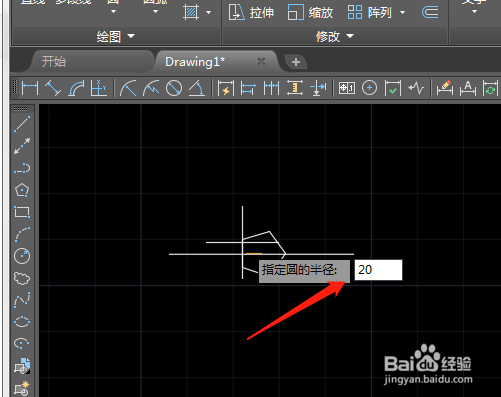Click the 缩放 scale button

[310, 13]
